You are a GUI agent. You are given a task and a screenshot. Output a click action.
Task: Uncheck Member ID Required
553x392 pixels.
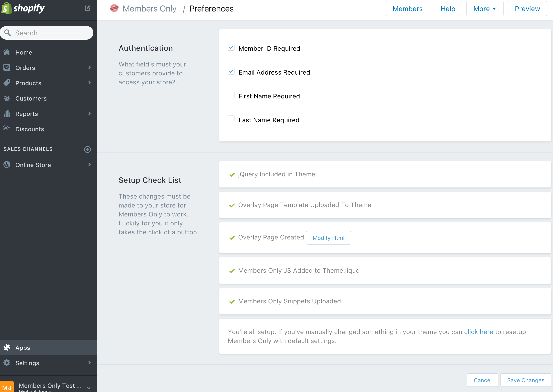tap(231, 47)
